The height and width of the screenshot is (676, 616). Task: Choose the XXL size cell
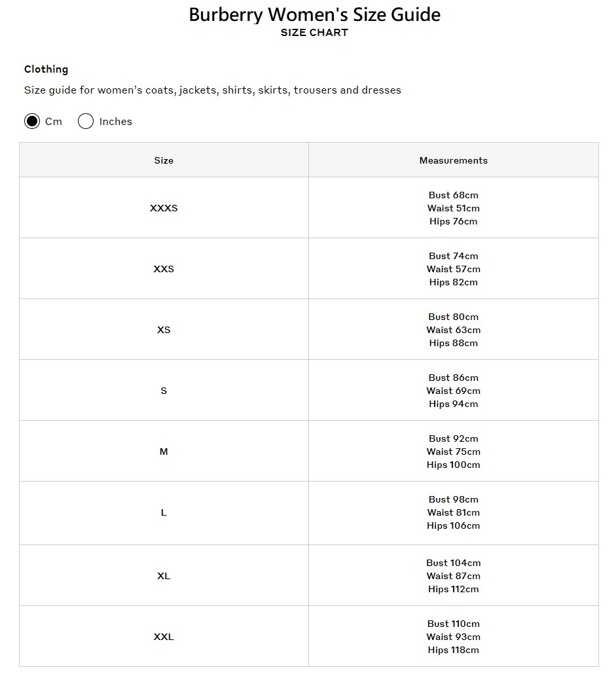pos(164,637)
